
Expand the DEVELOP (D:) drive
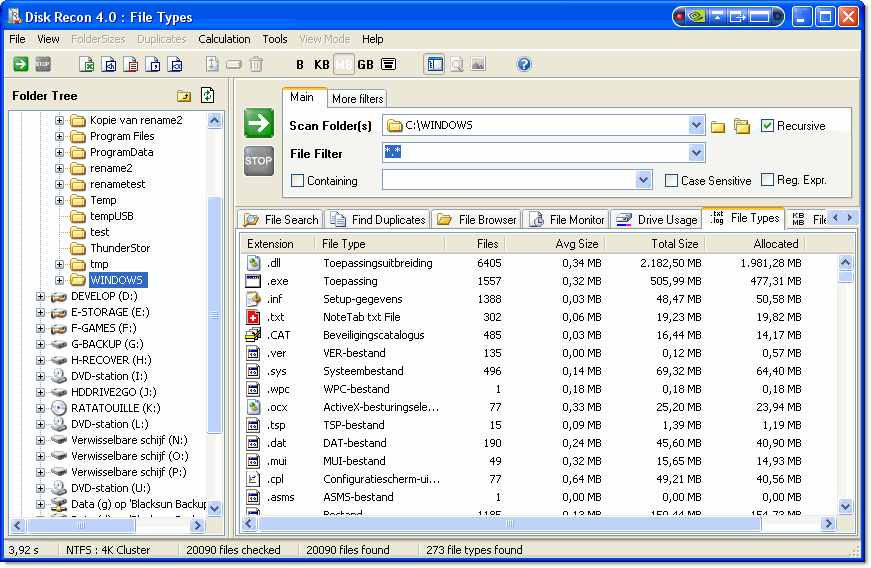(x=40, y=296)
